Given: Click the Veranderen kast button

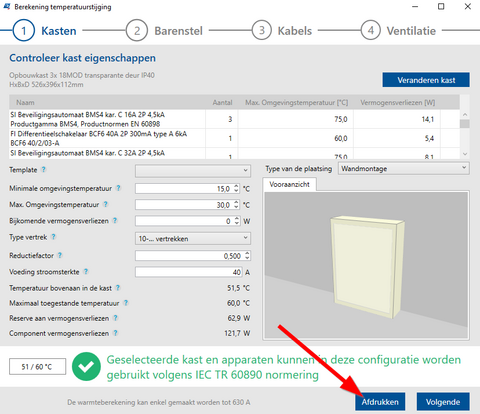Looking at the screenshot, I should tap(426, 80).
